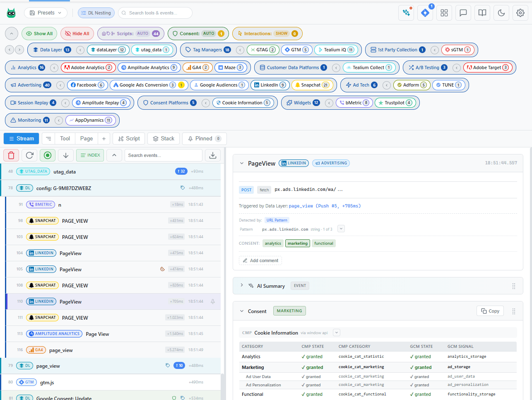This screenshot has height=400, width=532.
Task: Click the bell icon on LinkedIn row 110
Action: click(213, 301)
